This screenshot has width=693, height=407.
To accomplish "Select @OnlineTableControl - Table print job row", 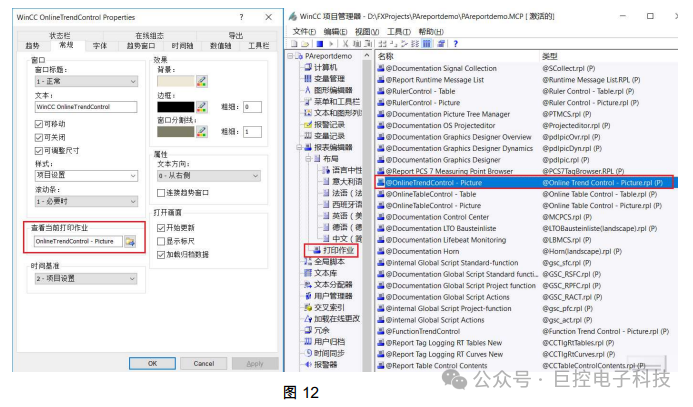I will (x=526, y=194).
